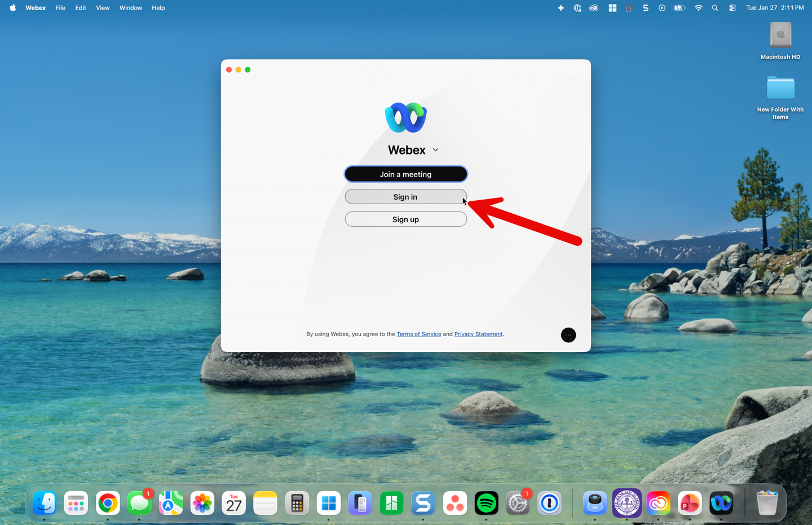This screenshot has width=812, height=525.
Task: Open the View menu
Action: pos(103,8)
